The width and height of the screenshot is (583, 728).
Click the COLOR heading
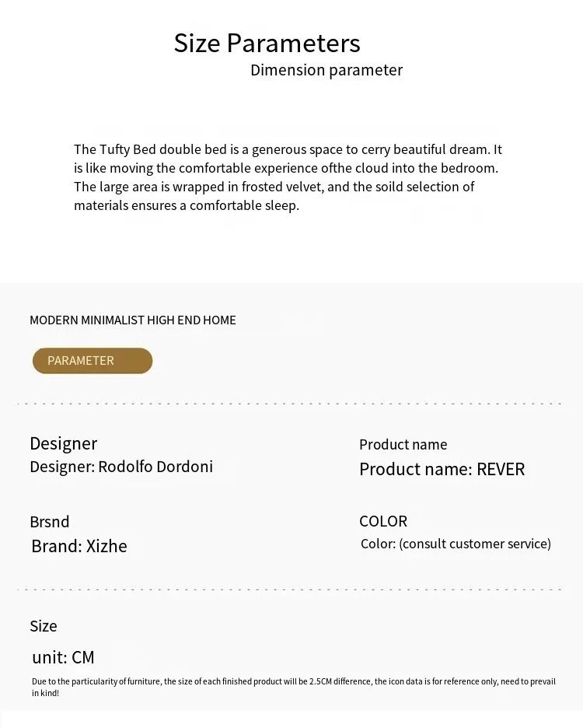coord(383,521)
